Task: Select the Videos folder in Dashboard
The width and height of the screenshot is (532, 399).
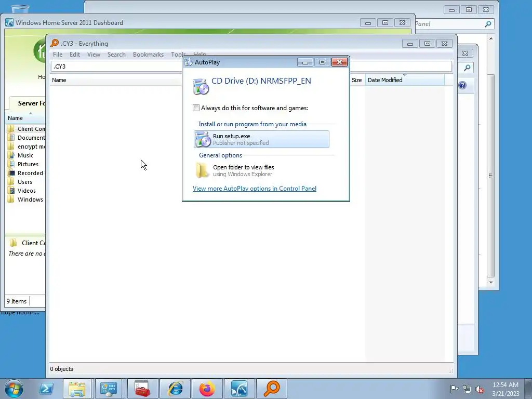Action: tap(26, 191)
